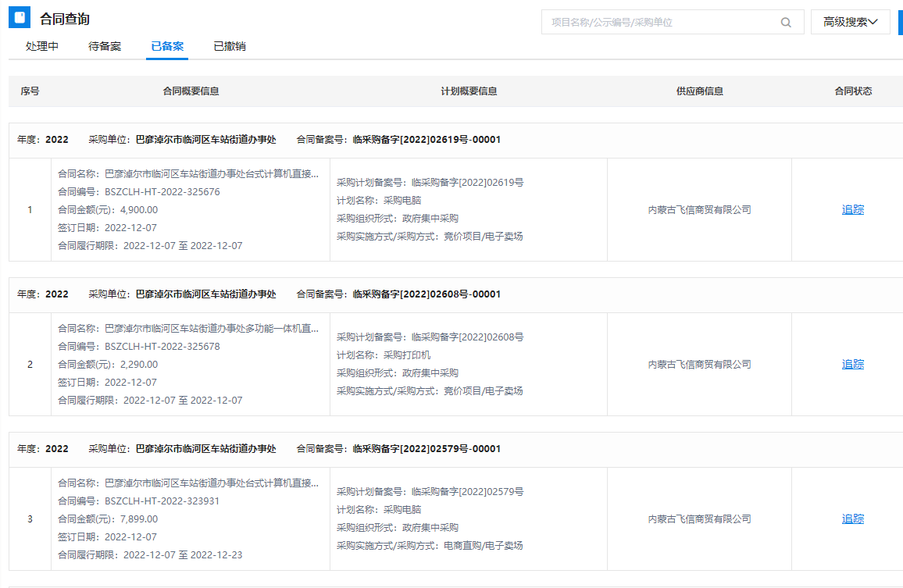Click supplier 内蒙古飞信商贸有限公司 in row 1
The height and width of the screenshot is (588, 903).
pos(700,209)
